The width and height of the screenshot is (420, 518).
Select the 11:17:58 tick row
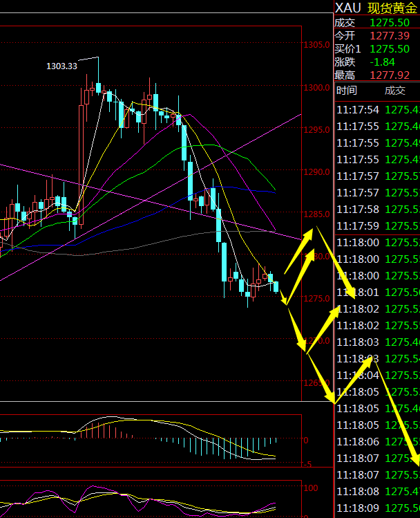(x=378, y=210)
